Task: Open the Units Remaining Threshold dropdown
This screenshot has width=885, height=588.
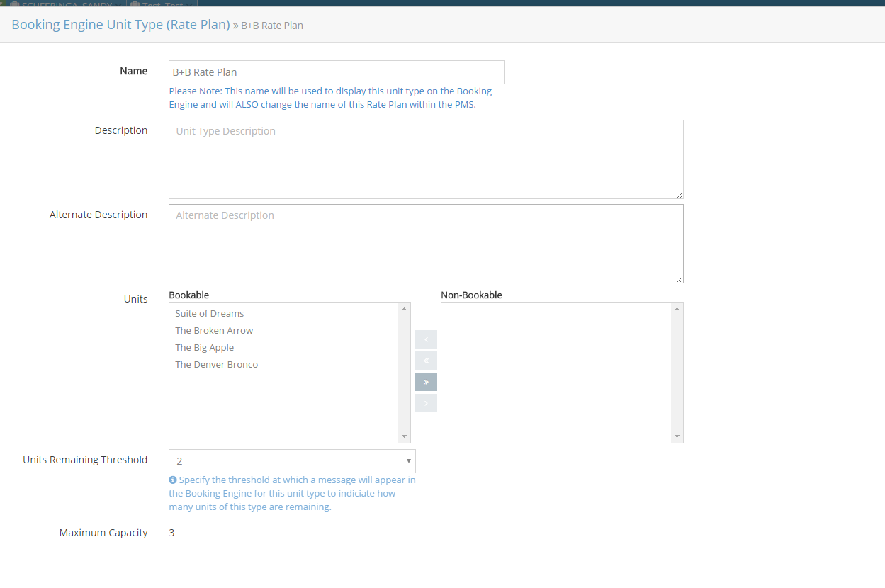Action: (292, 461)
